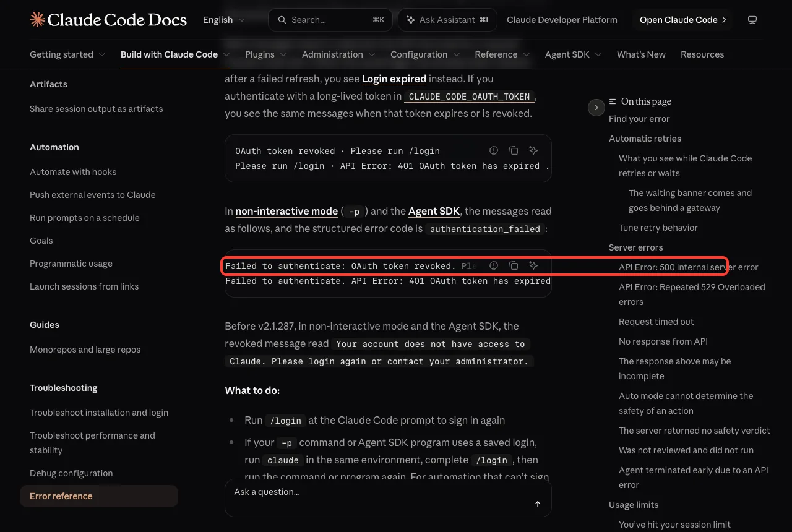Expand the Agent SDK navigation menu

(574, 54)
